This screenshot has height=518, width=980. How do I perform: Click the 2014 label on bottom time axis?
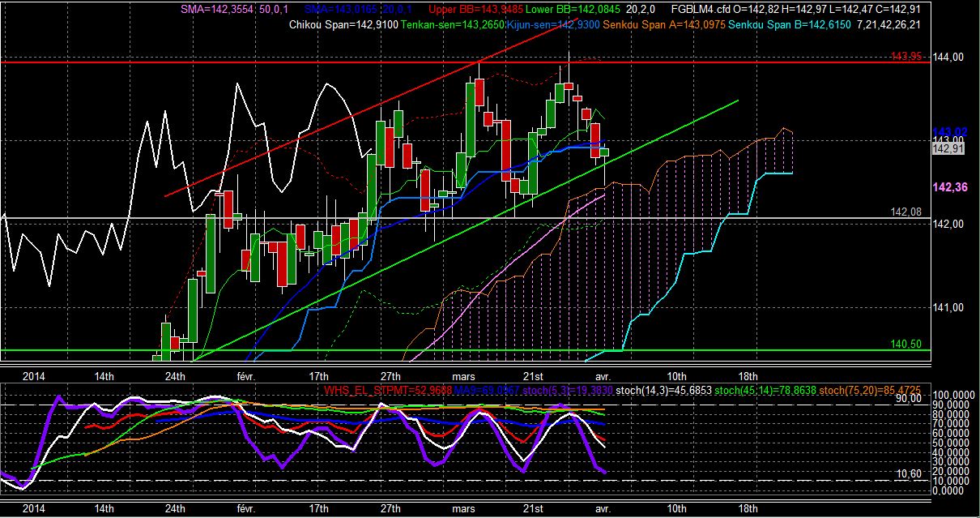coord(33,508)
